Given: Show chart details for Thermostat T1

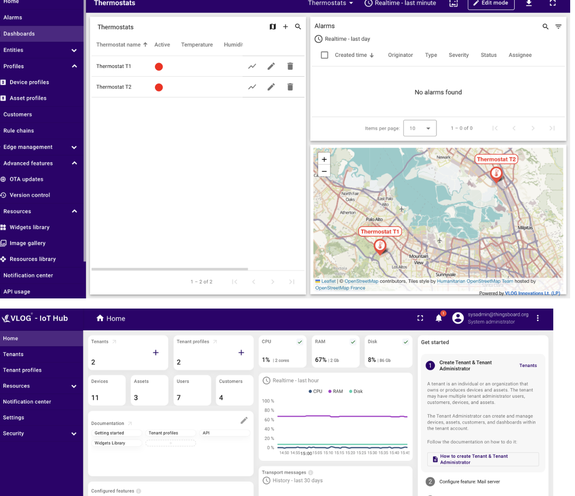Looking at the screenshot, I should point(252,66).
